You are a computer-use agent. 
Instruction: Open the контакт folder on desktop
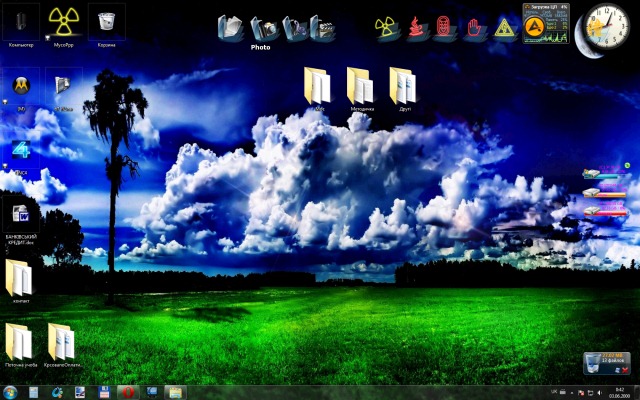(x=19, y=281)
